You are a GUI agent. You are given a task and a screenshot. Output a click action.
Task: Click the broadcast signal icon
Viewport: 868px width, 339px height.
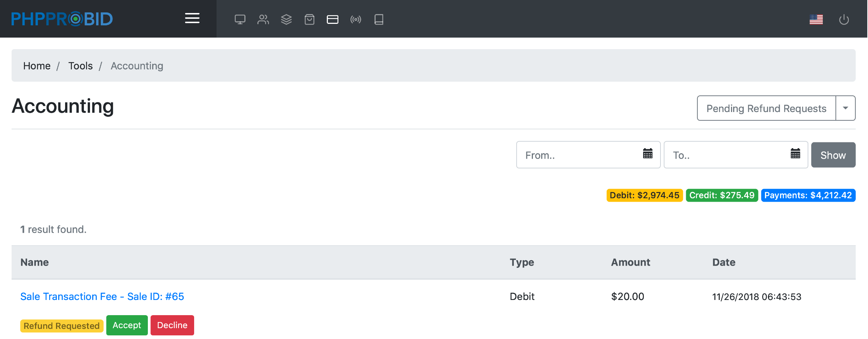355,19
